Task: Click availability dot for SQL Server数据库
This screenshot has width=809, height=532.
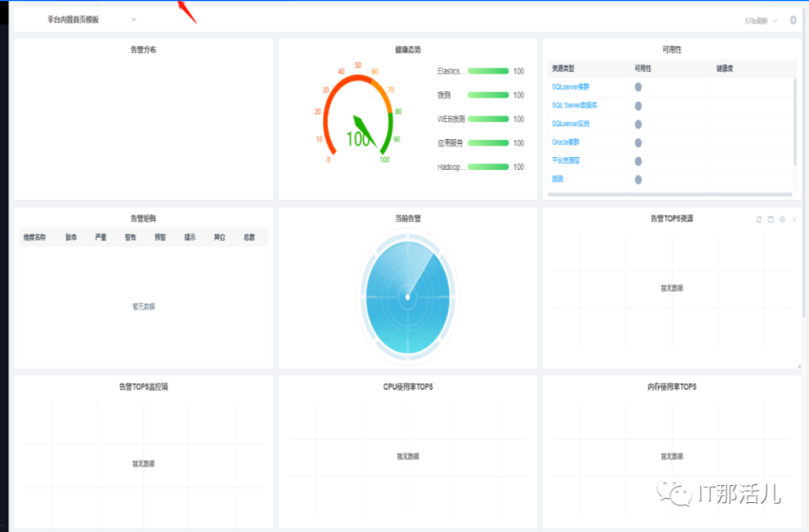Action: (638, 106)
